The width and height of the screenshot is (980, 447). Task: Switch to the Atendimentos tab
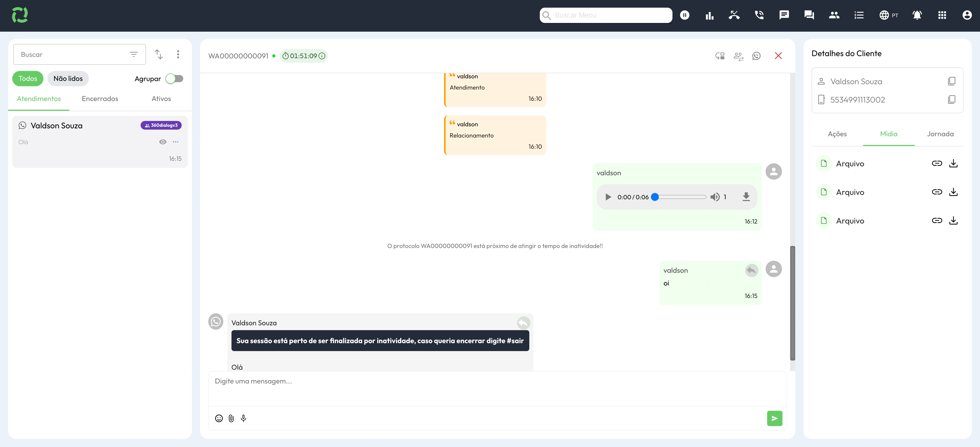point(39,99)
